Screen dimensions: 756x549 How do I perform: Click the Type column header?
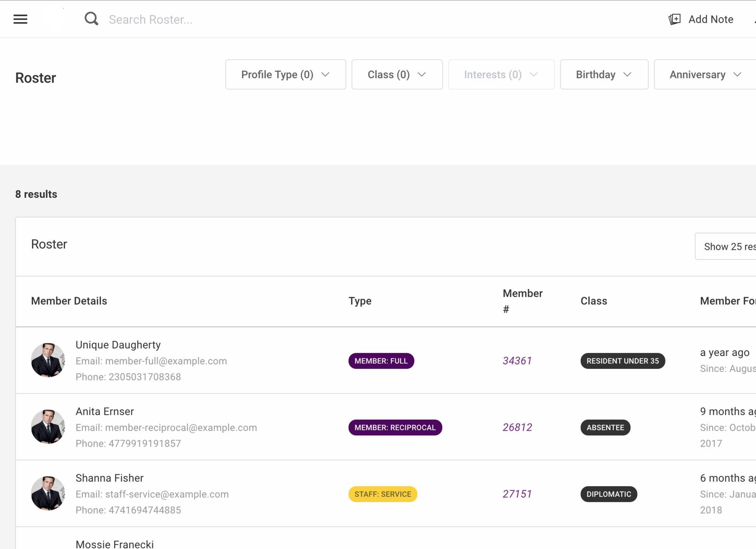click(x=360, y=301)
